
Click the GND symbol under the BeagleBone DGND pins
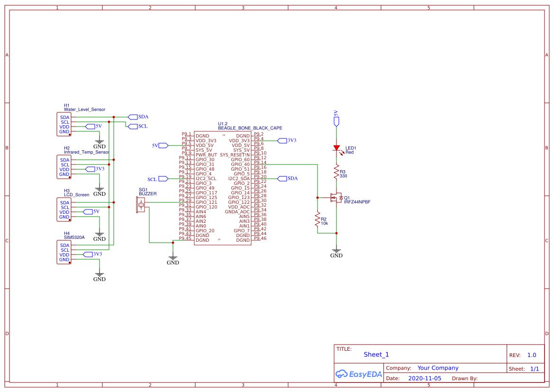pyautogui.click(x=173, y=259)
